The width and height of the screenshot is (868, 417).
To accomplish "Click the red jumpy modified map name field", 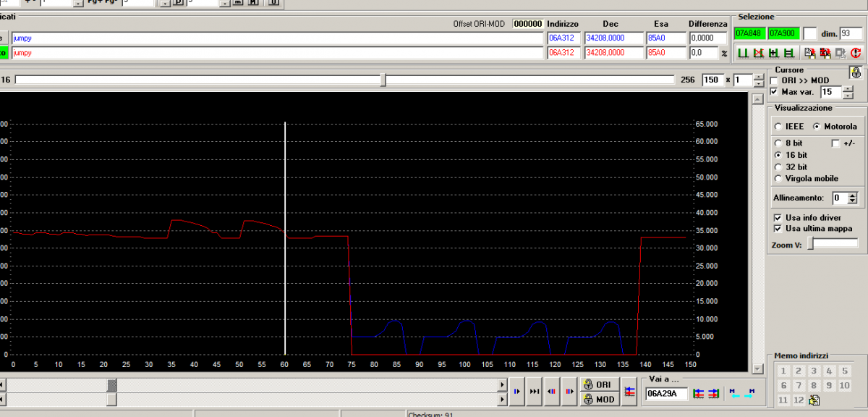I will 277,53.
